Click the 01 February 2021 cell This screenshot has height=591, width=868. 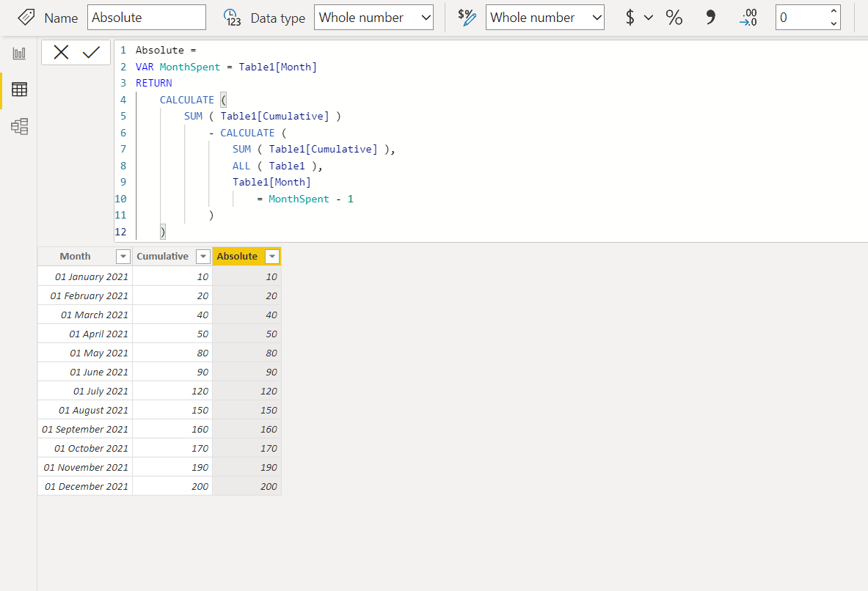pos(85,295)
